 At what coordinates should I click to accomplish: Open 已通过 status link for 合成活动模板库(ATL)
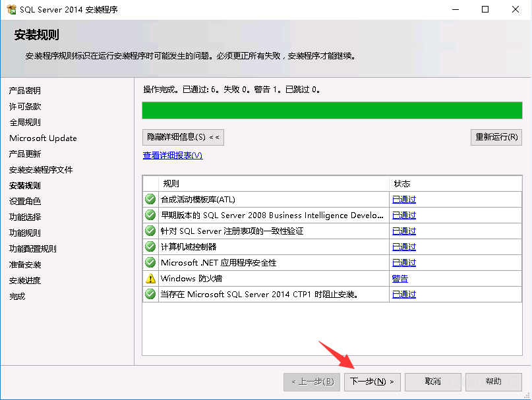pyautogui.click(x=403, y=200)
